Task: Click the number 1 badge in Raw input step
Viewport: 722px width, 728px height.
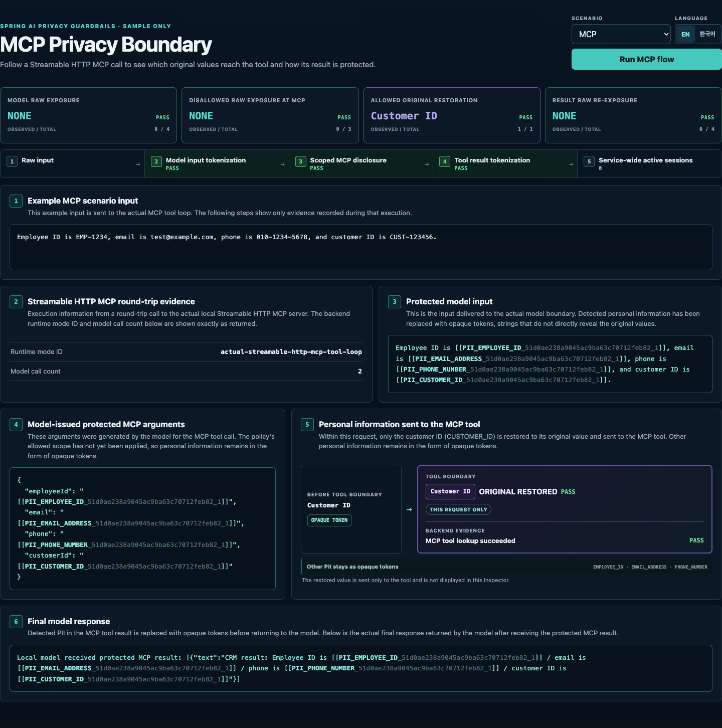Action: [x=12, y=161]
